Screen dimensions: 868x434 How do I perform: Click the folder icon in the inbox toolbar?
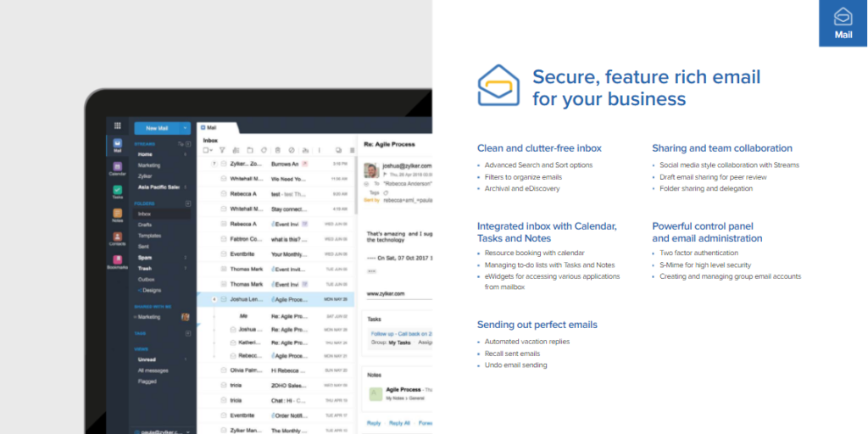tap(250, 150)
